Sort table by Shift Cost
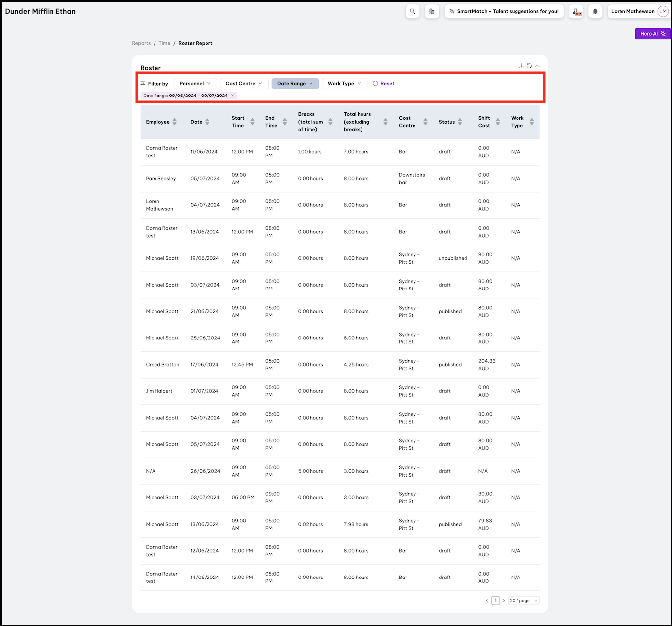The image size is (672, 626). click(x=498, y=122)
